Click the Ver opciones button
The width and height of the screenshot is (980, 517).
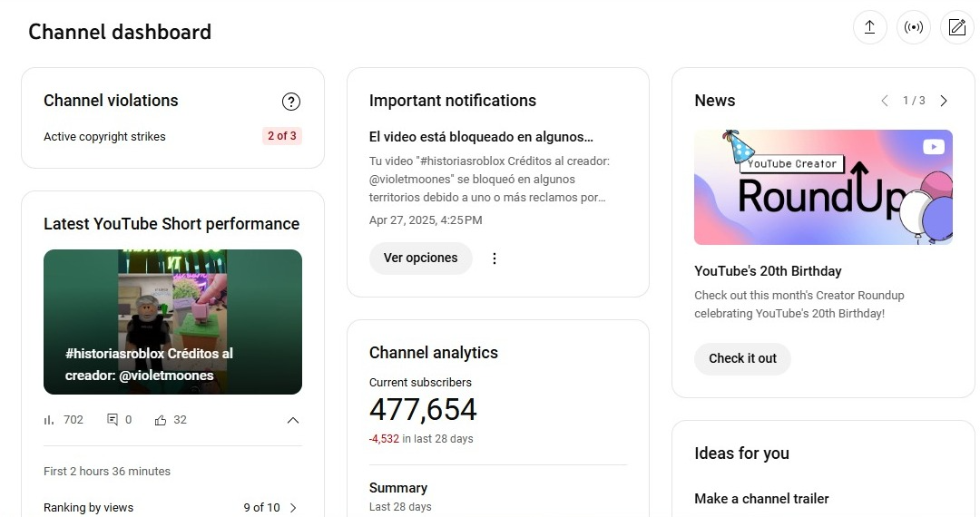(420, 258)
